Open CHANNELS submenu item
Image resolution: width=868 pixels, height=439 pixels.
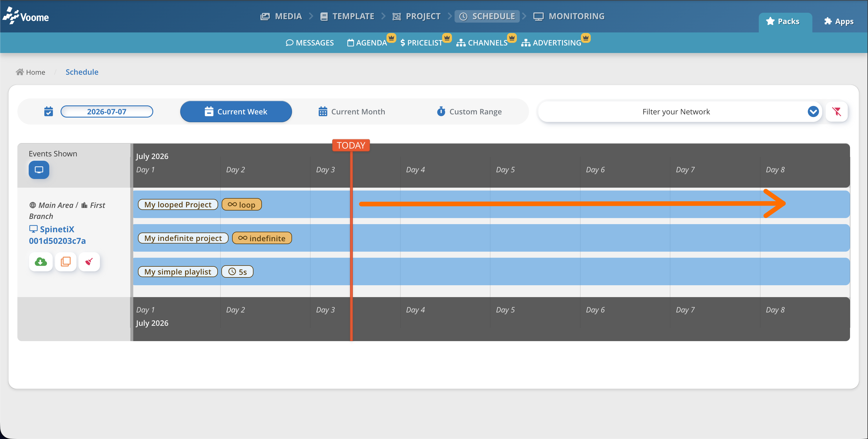(482, 43)
